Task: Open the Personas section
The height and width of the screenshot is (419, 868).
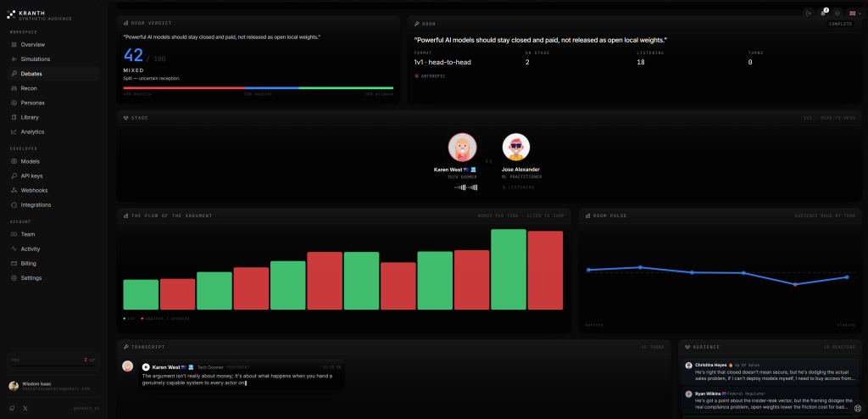Action: (x=53, y=103)
